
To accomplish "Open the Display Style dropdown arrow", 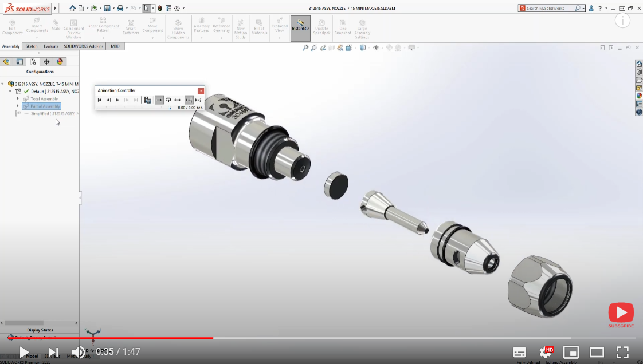I will click(369, 48).
